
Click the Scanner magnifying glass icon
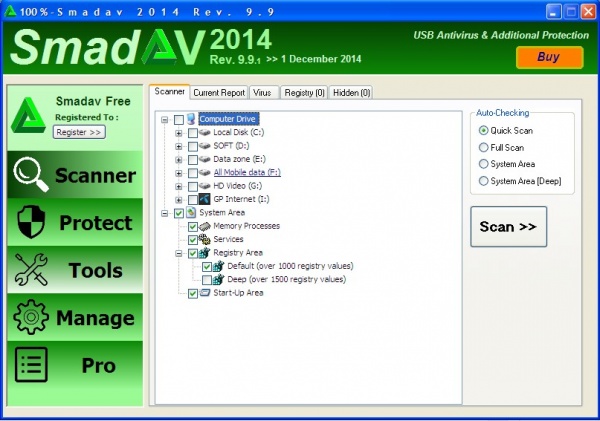31,174
